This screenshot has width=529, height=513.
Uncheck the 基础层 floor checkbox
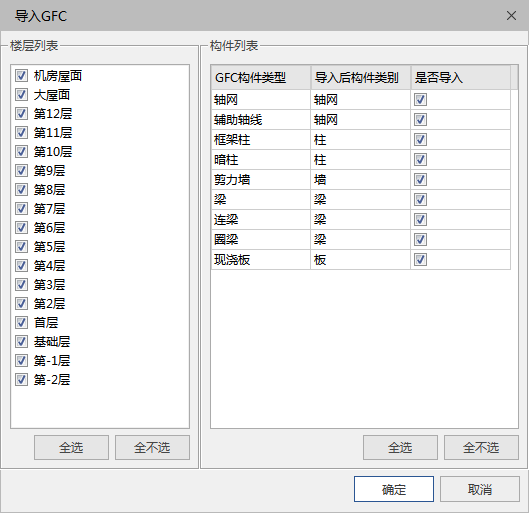pos(21,342)
